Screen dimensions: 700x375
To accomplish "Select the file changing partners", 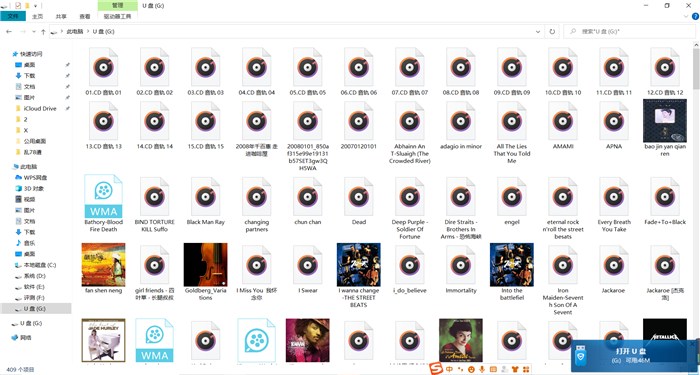I will 256,204.
